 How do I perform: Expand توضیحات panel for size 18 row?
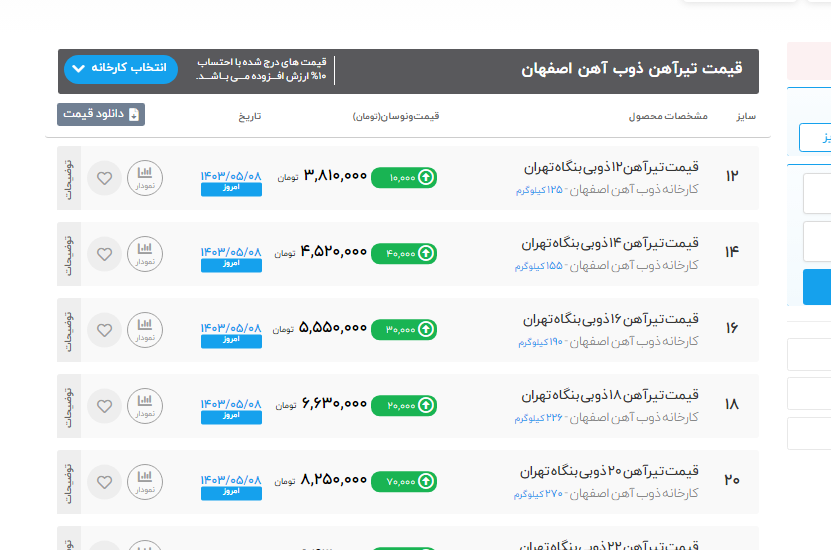(68, 405)
